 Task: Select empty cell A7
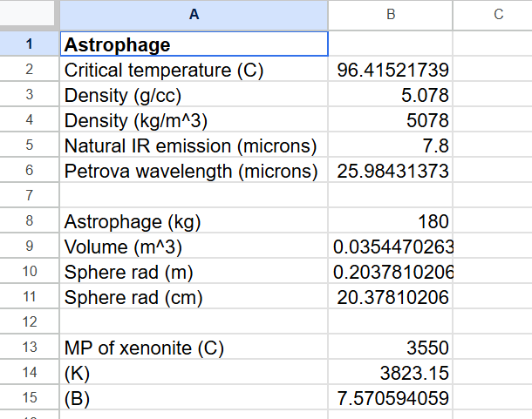(x=194, y=195)
